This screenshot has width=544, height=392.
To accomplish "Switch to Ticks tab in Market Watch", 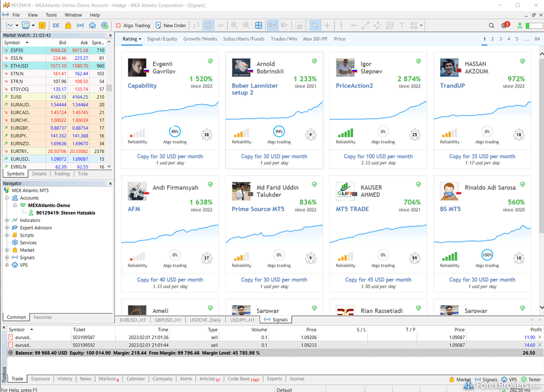I will pyautogui.click(x=82, y=174).
